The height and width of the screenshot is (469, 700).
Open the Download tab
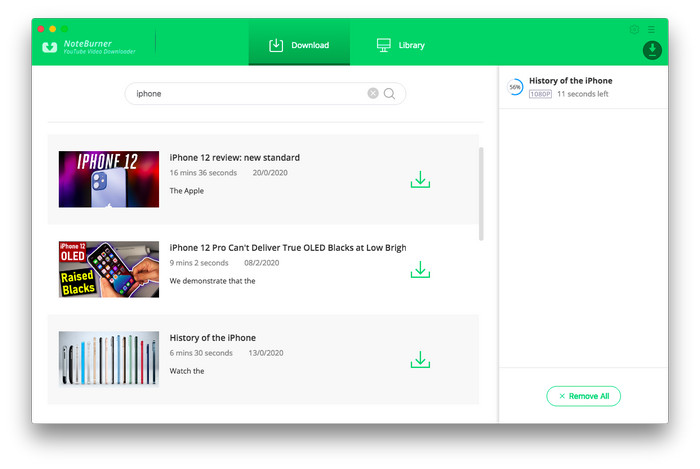[299, 45]
